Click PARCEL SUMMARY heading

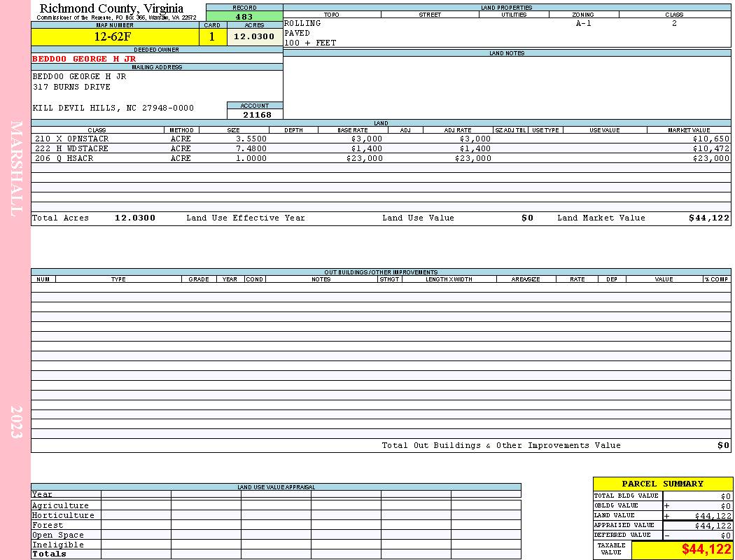pos(663,484)
